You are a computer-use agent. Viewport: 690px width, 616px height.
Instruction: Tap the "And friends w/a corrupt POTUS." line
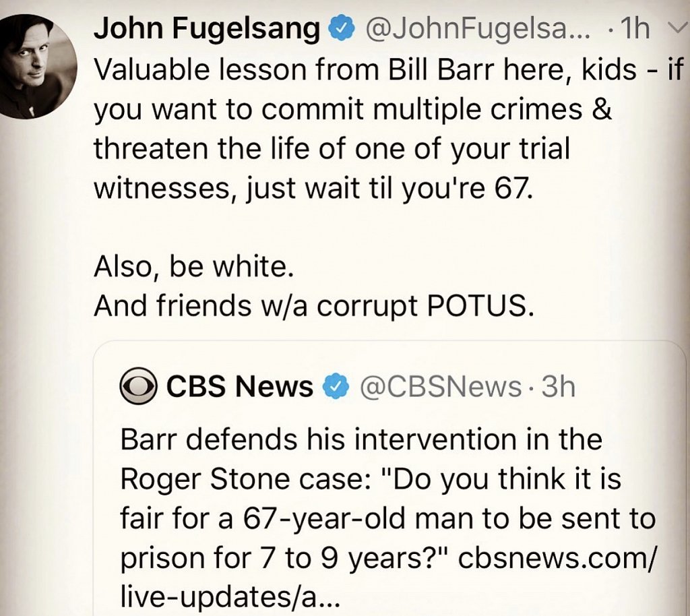[314, 305]
